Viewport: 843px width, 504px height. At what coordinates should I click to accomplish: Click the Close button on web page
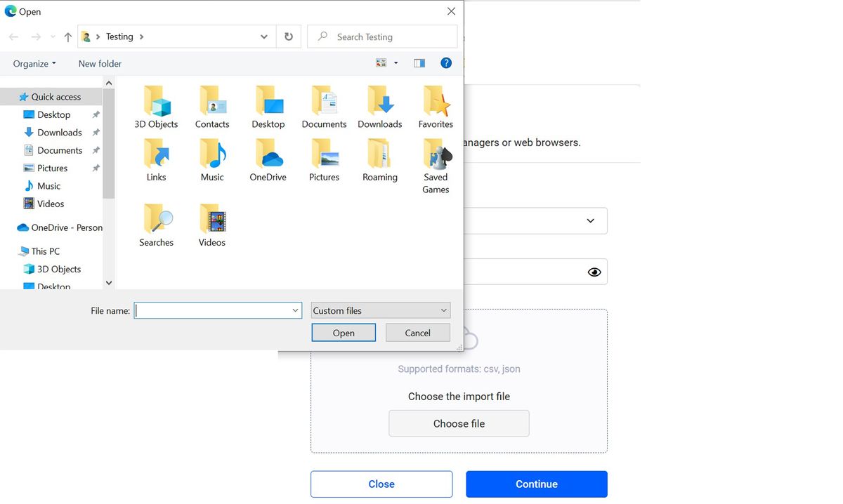coord(381,484)
